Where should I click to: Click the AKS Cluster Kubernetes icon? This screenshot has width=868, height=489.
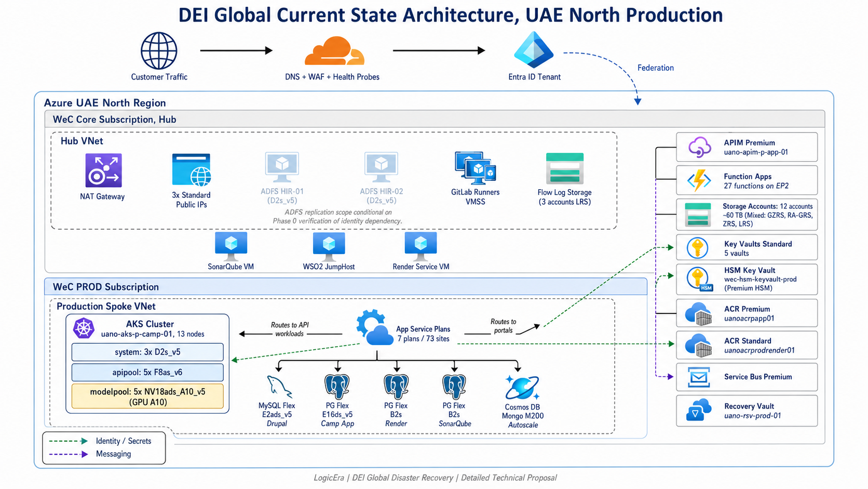click(x=84, y=328)
